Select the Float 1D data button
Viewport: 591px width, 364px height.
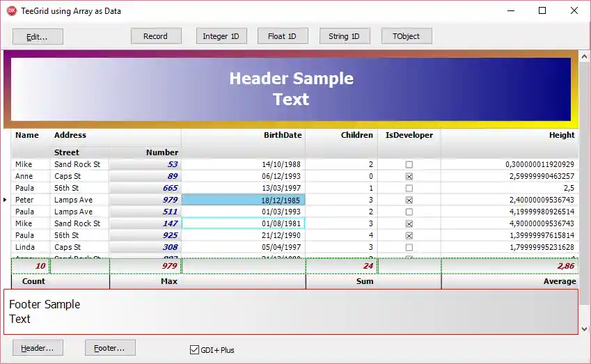click(282, 36)
